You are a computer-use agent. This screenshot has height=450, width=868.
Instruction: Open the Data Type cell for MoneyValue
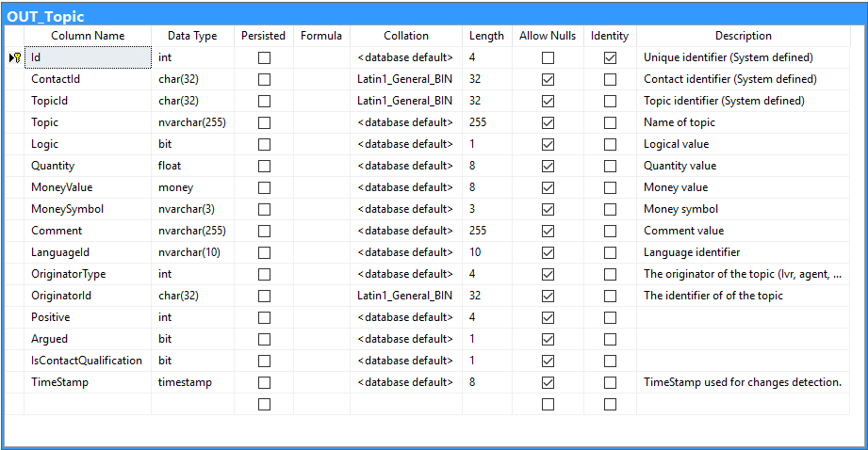click(192, 187)
